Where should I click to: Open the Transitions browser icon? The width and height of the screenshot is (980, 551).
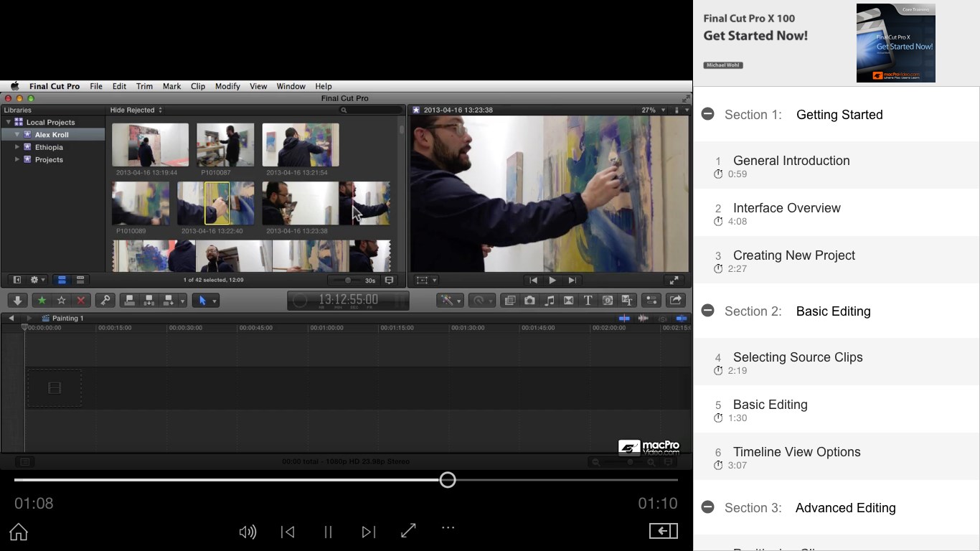click(x=568, y=301)
